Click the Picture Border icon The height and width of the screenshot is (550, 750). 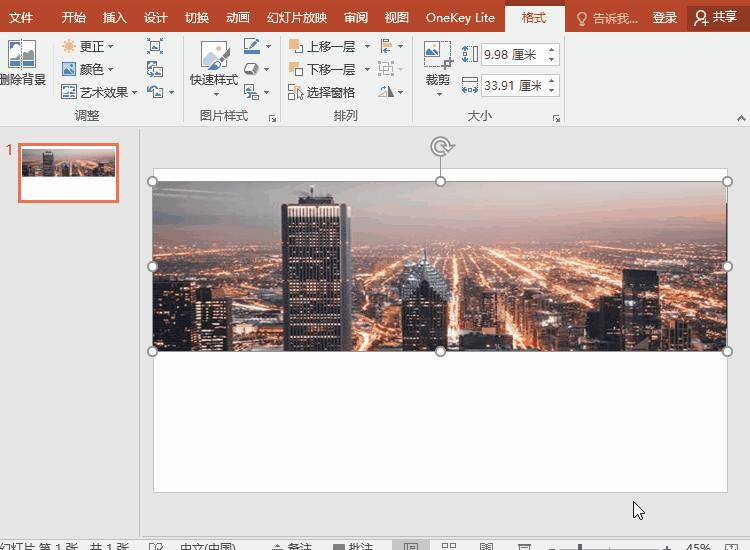[252, 46]
